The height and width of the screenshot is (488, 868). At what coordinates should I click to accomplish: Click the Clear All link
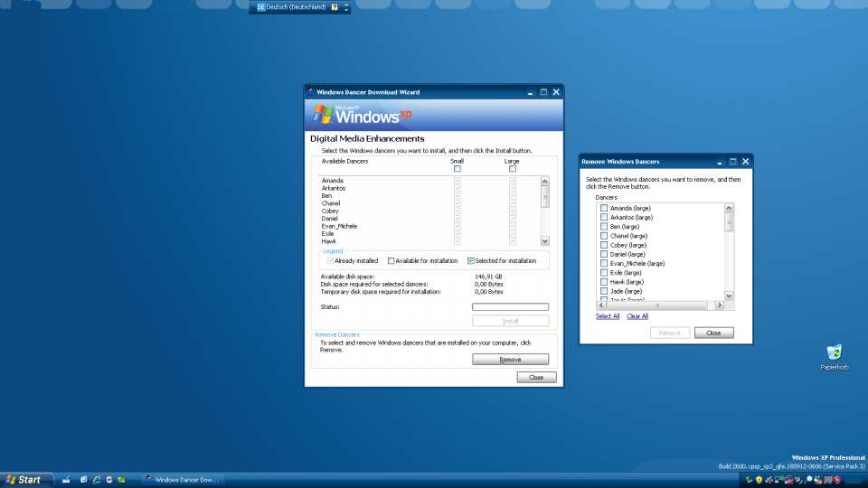tap(637, 316)
